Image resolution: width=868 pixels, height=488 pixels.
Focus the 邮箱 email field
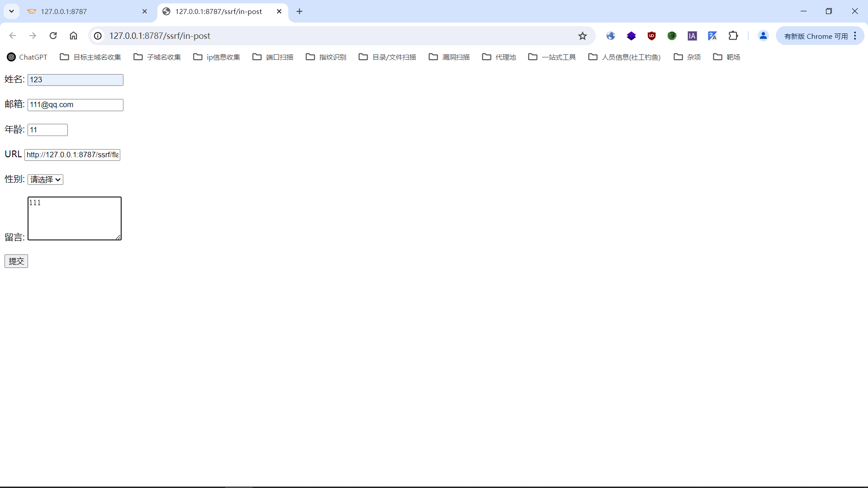pos(75,105)
